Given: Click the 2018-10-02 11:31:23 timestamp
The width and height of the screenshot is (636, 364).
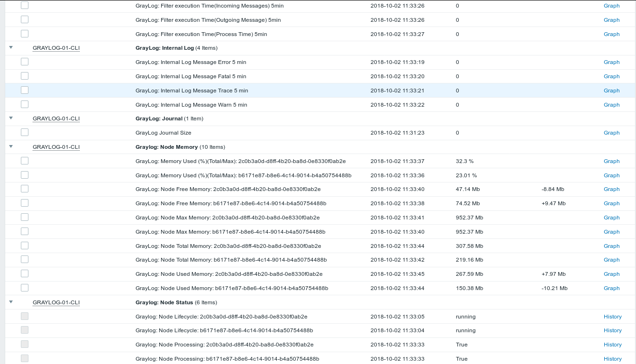Looking at the screenshot, I should (397, 133).
